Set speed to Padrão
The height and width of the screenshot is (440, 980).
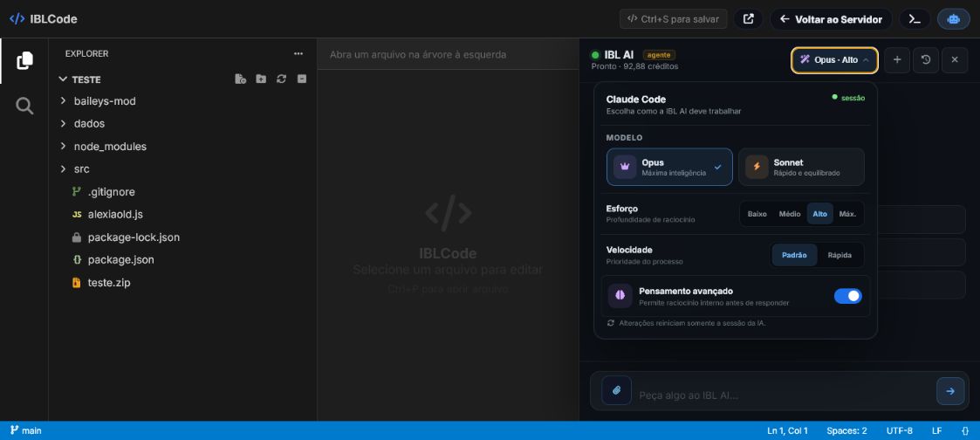pyautogui.click(x=794, y=255)
